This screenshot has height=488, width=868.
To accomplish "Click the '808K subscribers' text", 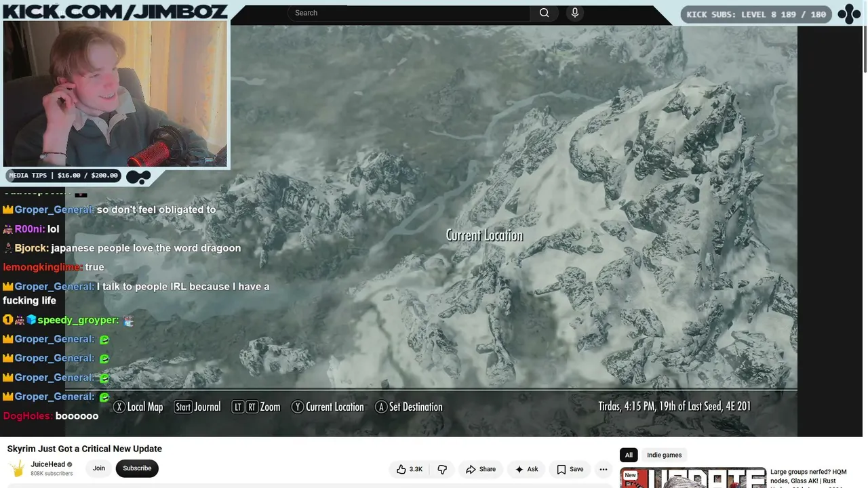I will (52, 474).
